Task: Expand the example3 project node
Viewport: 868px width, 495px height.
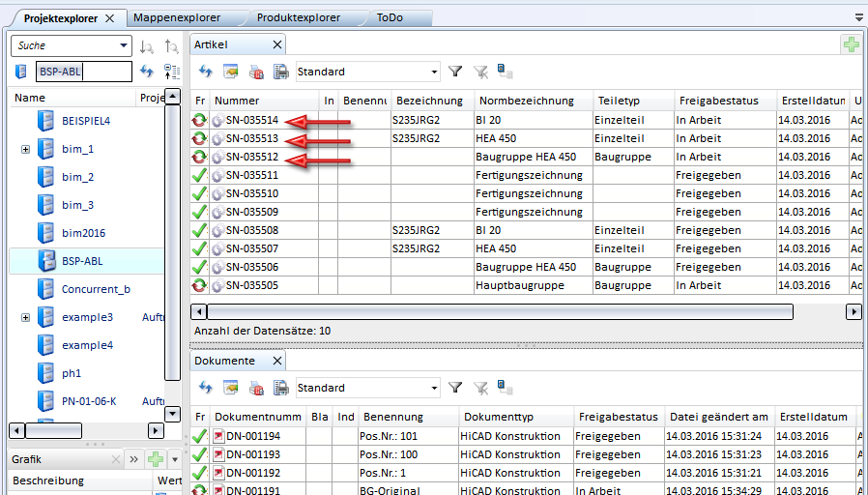Action: click(x=25, y=317)
